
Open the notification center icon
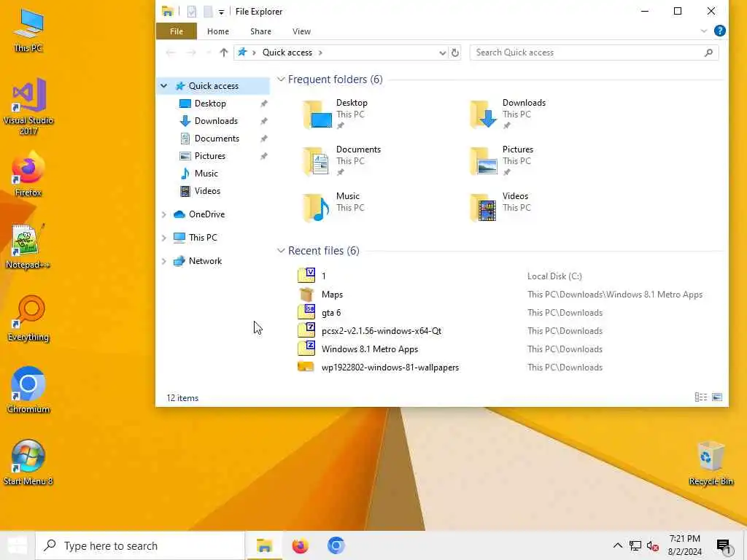tap(724, 546)
